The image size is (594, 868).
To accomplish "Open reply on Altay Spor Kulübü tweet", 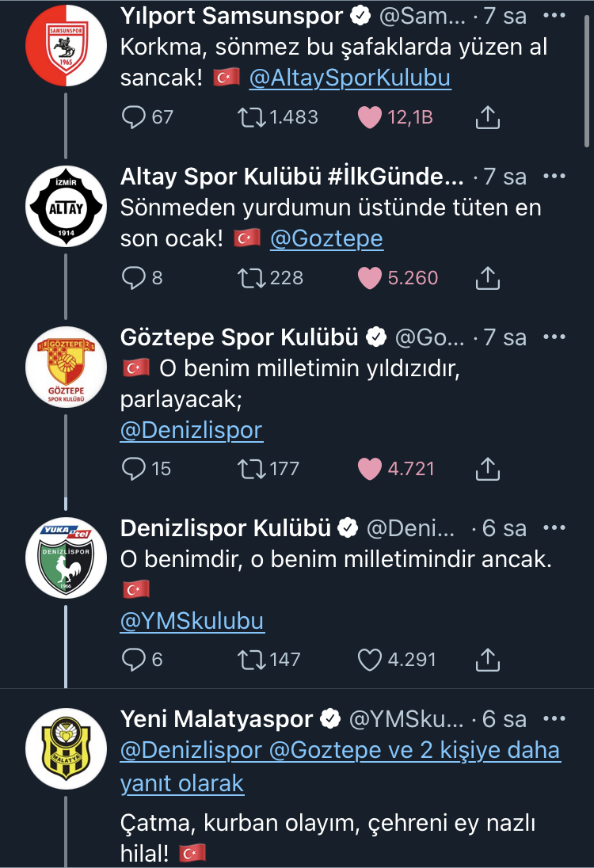I will click(133, 278).
